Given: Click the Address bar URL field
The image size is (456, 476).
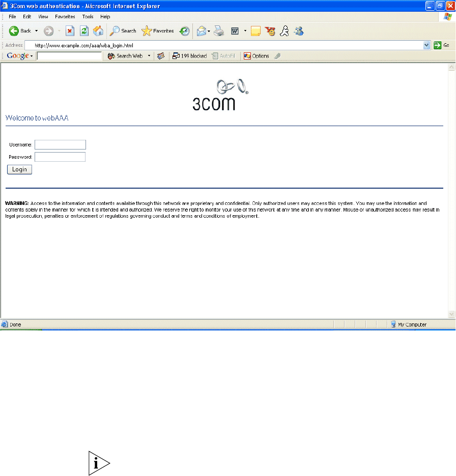Looking at the screenshot, I should tap(223, 46).
